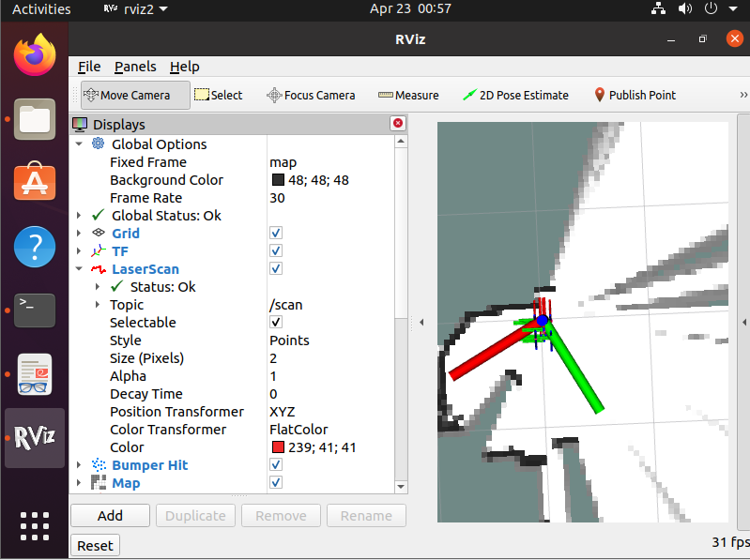Pick the Measure tool

pyautogui.click(x=408, y=96)
